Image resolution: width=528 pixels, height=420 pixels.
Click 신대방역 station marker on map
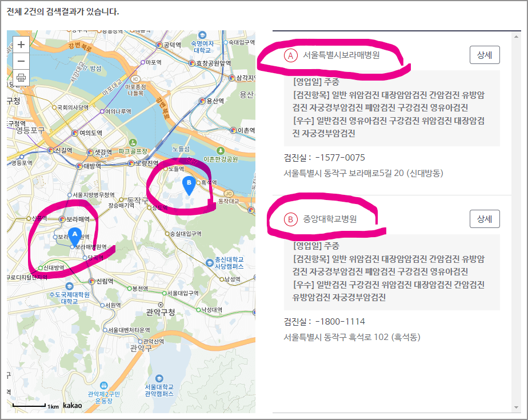[x=41, y=268]
